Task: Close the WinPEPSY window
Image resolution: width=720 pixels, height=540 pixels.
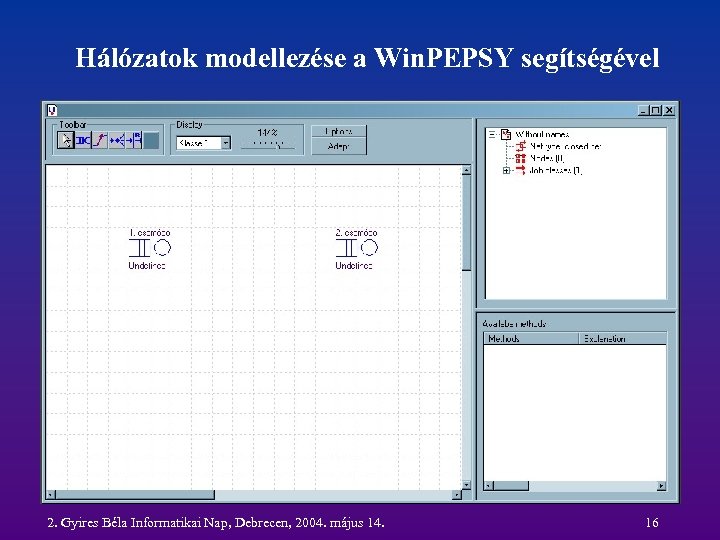Action: (669, 111)
